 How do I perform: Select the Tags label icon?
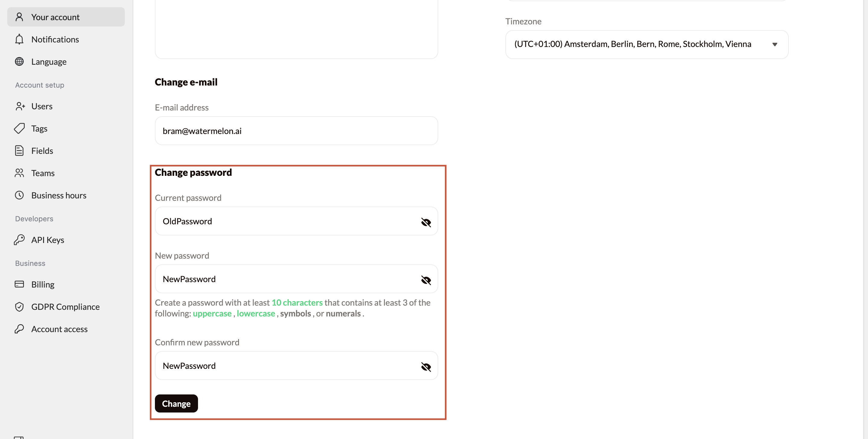pos(19,128)
